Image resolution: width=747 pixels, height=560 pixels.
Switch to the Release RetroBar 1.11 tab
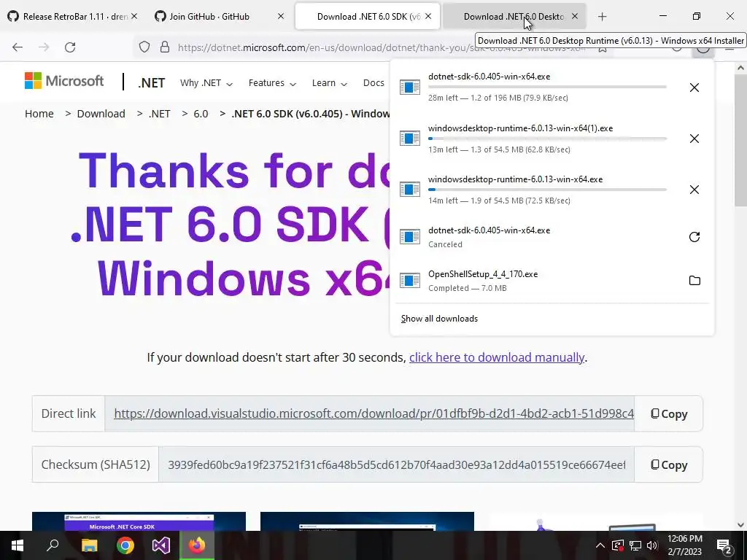69,16
